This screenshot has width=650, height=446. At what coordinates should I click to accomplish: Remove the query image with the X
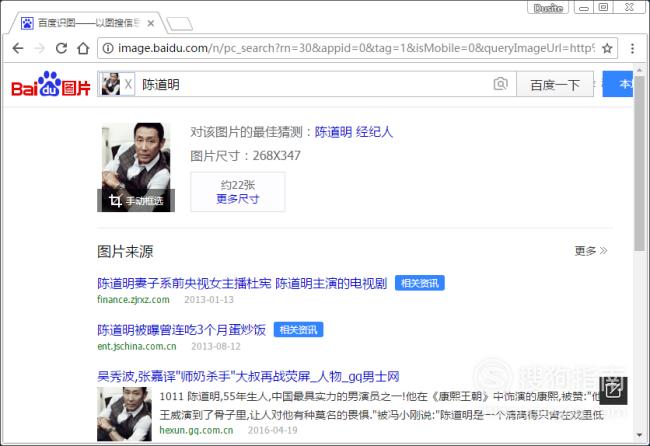pyautogui.click(x=128, y=84)
